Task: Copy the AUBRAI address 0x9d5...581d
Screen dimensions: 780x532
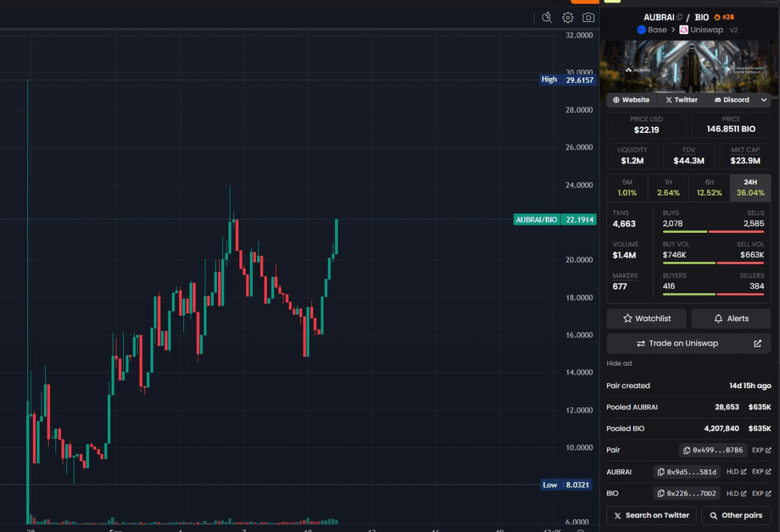Action: (687, 472)
